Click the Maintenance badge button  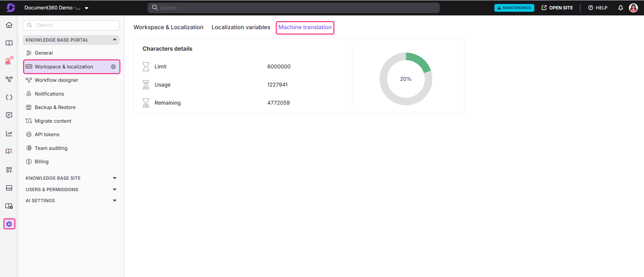[514, 8]
